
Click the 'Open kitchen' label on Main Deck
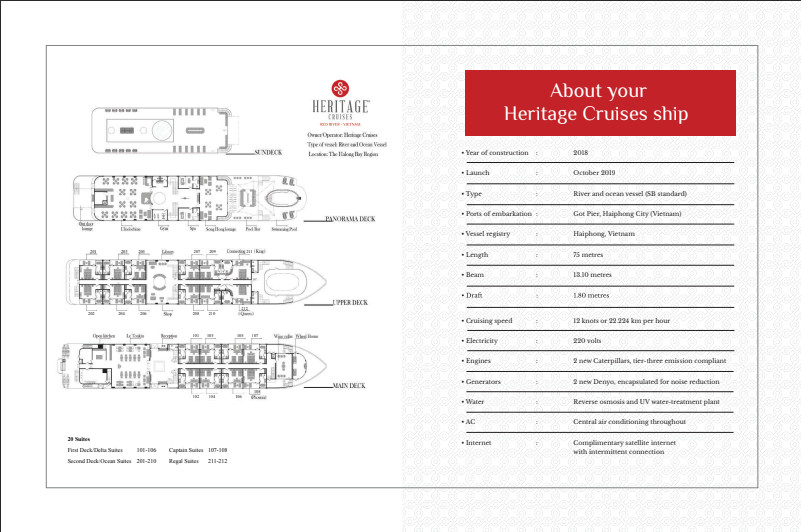coord(104,336)
